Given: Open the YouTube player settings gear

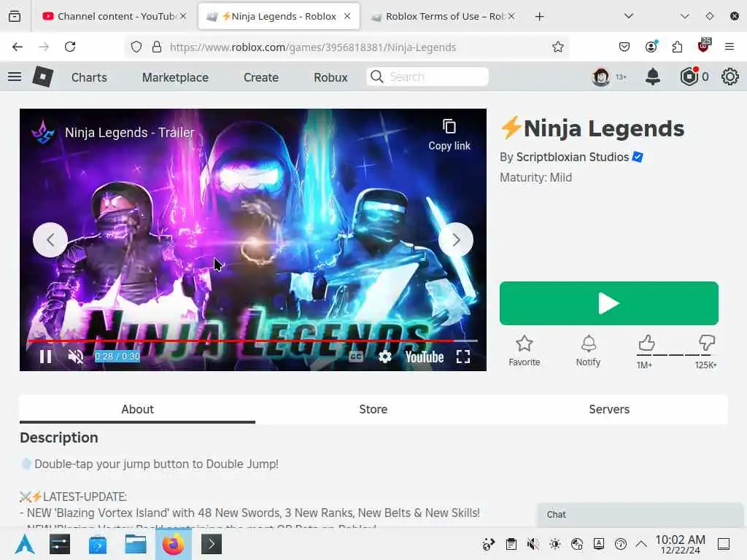Looking at the screenshot, I should 385,356.
